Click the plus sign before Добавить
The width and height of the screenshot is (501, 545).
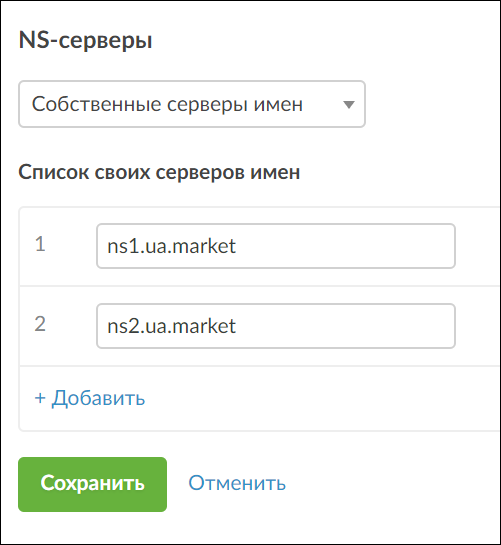click(x=40, y=398)
